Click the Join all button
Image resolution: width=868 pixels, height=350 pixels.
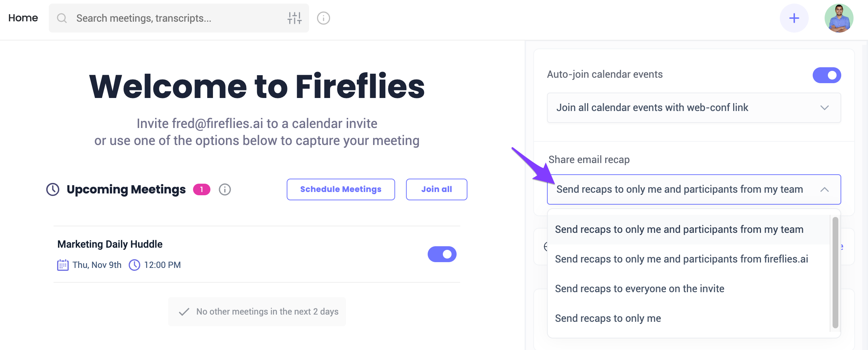436,189
